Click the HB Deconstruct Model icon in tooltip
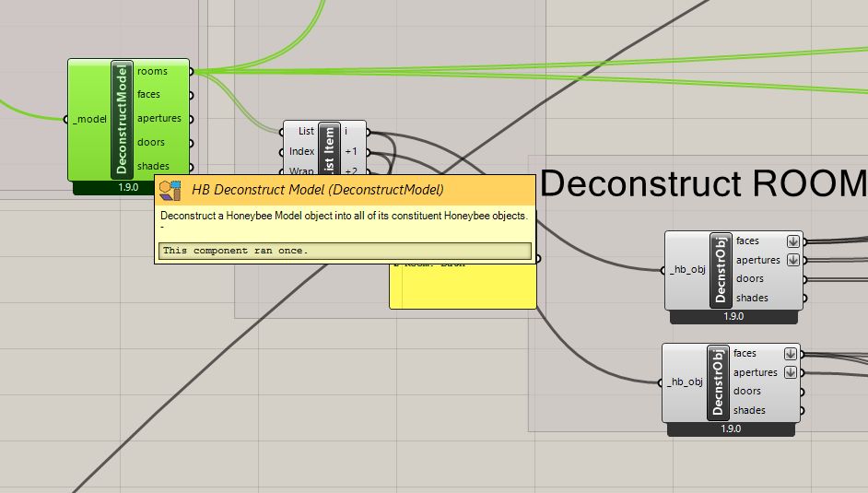 pyautogui.click(x=170, y=191)
